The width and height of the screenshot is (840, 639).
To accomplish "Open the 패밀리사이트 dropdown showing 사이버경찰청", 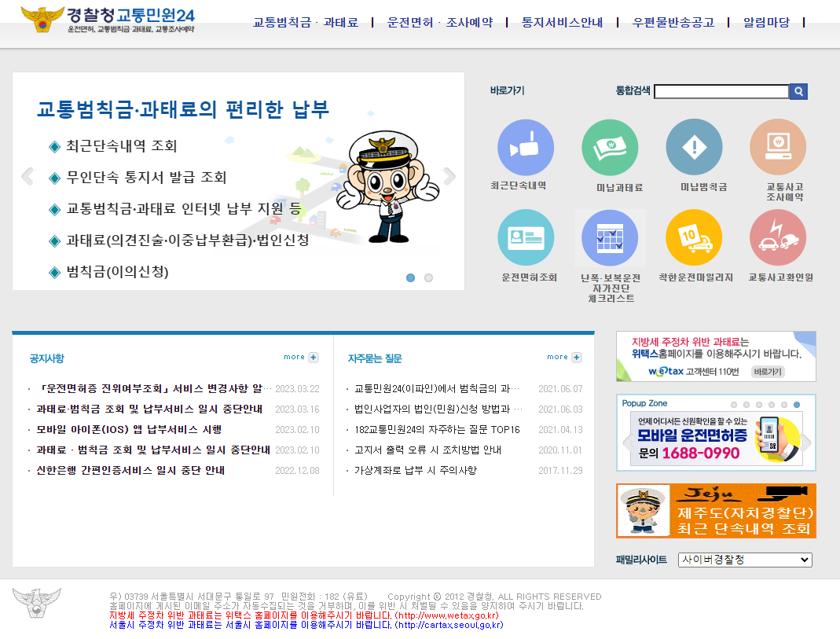I will (x=744, y=560).
